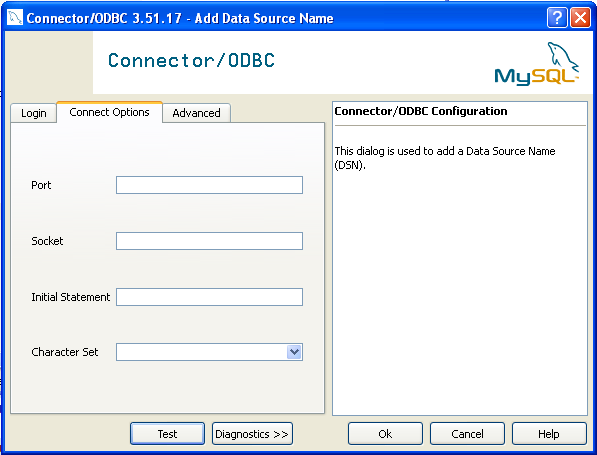Click the Cancel button
This screenshot has height=455, width=597.
tap(467, 434)
